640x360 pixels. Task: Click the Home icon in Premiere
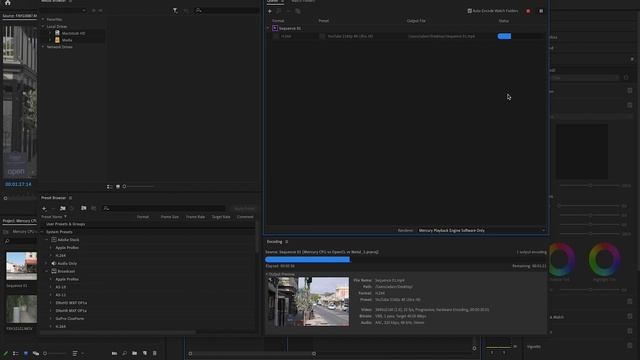(x=7, y=2)
